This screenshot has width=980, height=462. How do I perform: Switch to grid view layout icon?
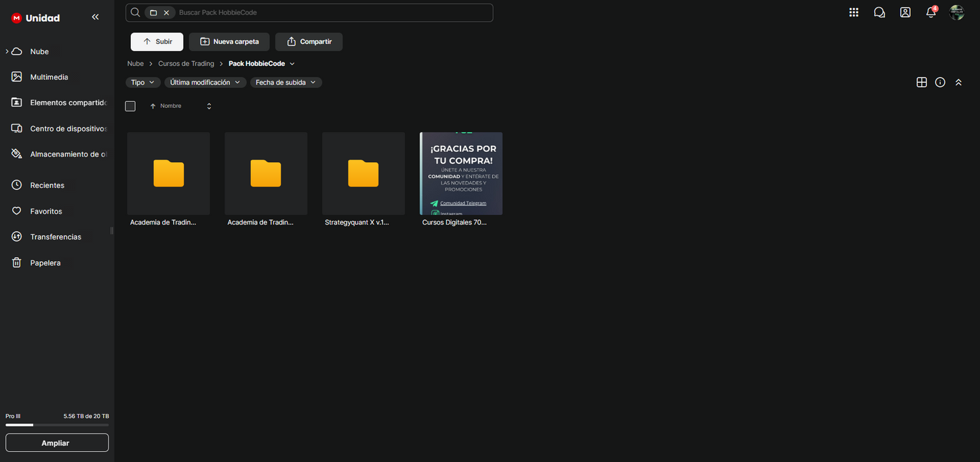pyautogui.click(x=922, y=82)
